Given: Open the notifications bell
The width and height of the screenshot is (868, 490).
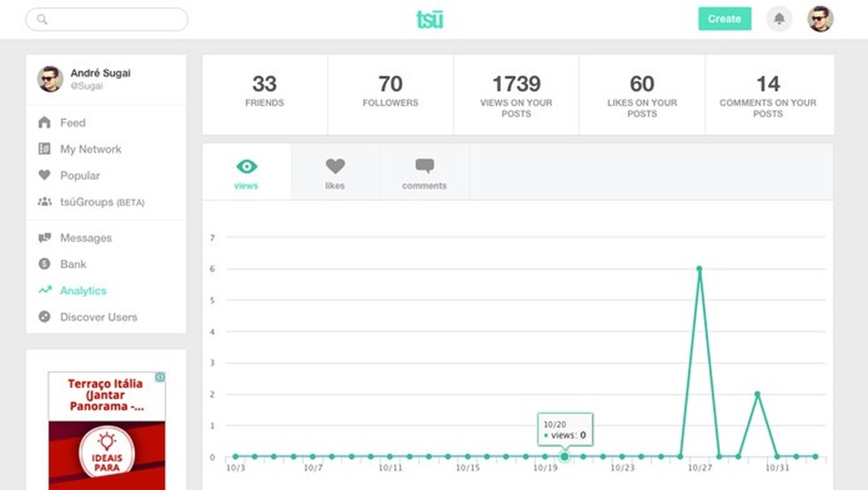Looking at the screenshot, I should coord(779,19).
